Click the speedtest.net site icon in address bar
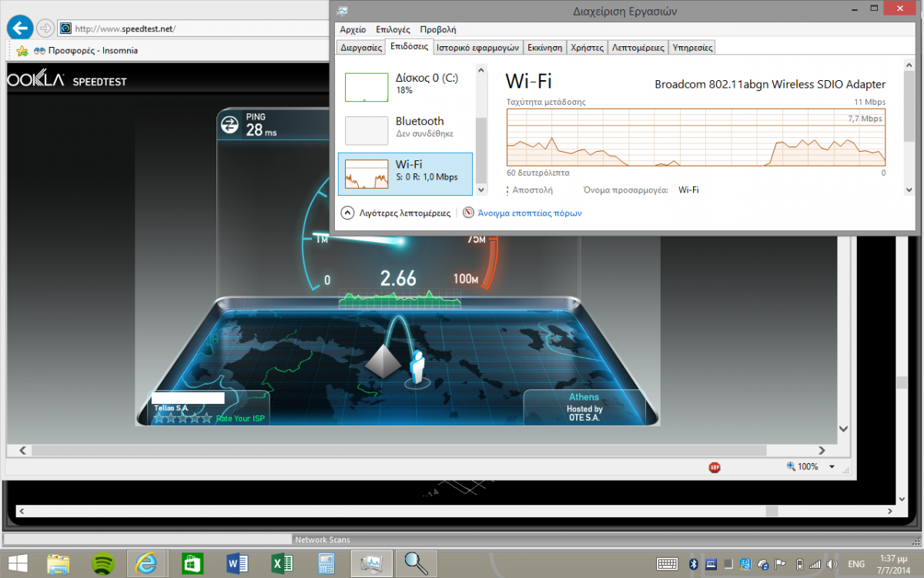 pyautogui.click(x=65, y=29)
